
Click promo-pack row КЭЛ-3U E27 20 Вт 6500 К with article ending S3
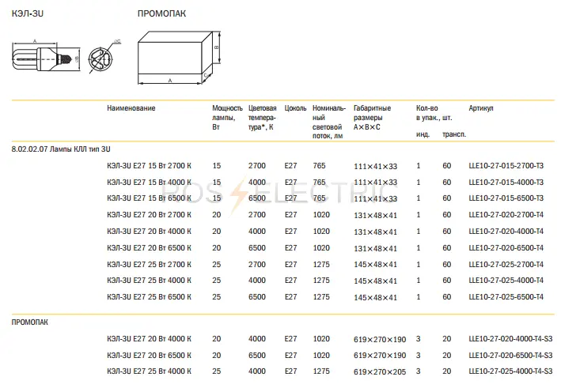click(149, 356)
